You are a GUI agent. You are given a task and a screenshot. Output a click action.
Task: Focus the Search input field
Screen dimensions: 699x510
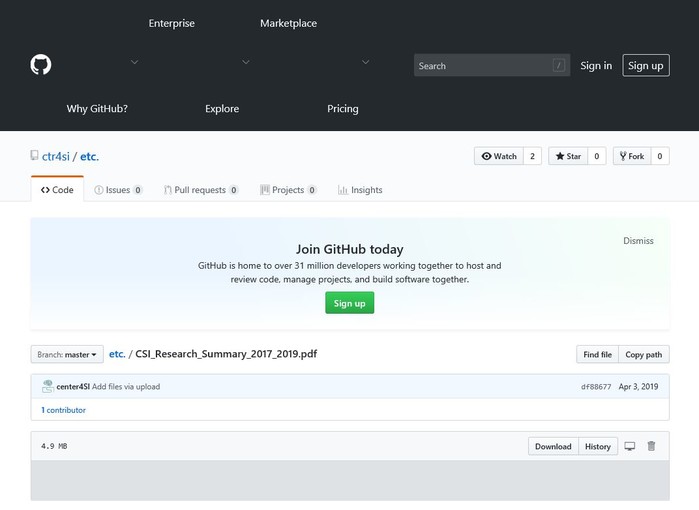(x=492, y=66)
